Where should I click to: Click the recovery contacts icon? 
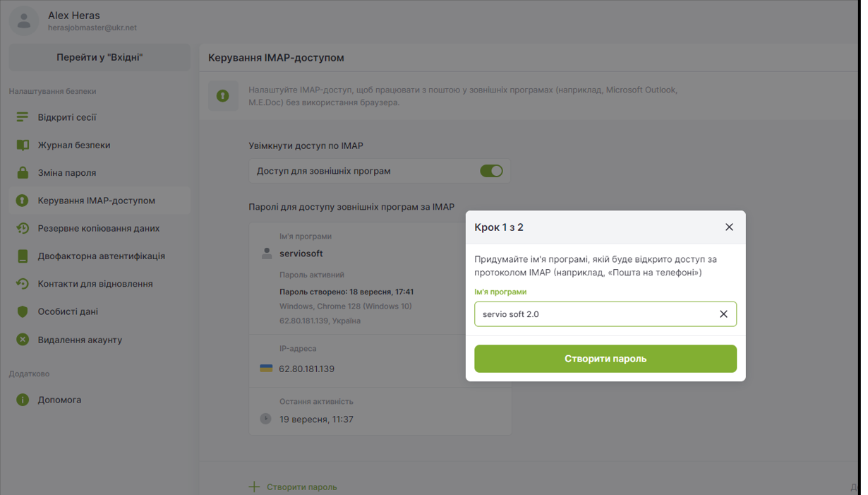pos(23,284)
